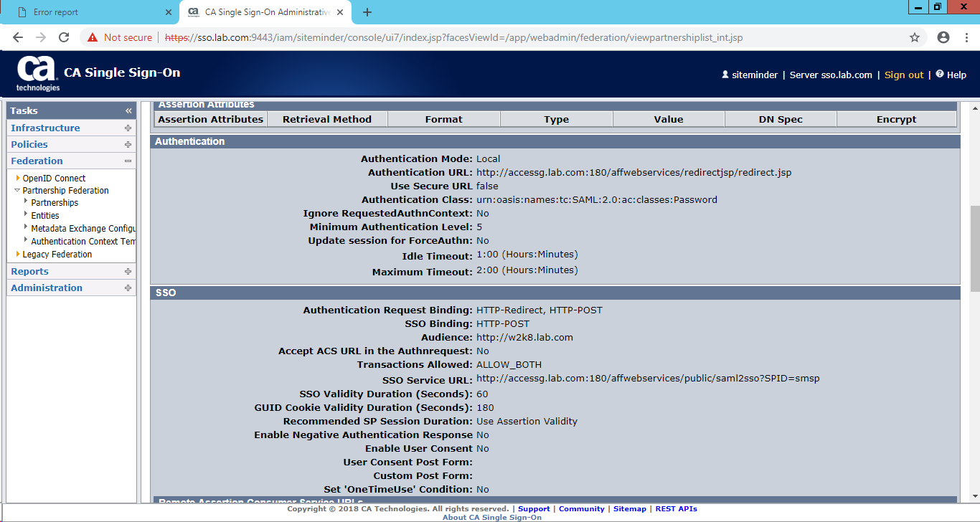This screenshot has width=980, height=522.
Task: Open About CA Single Sign-On link
Action: [x=492, y=518]
